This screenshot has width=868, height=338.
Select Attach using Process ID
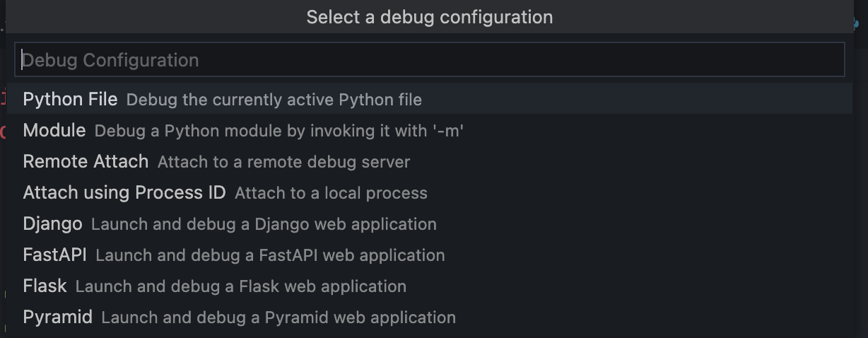[x=124, y=193]
